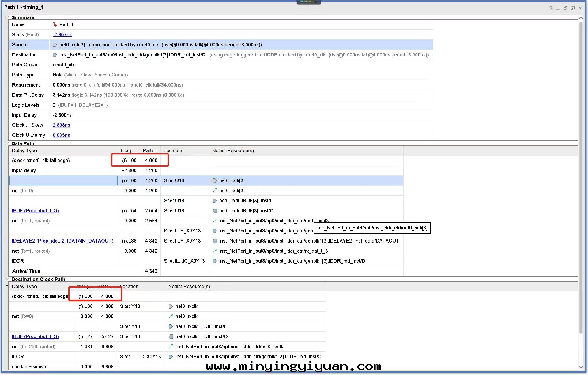Collapse the Destination Clock Path section
This screenshot has height=375, width=588.
pos(7,279)
